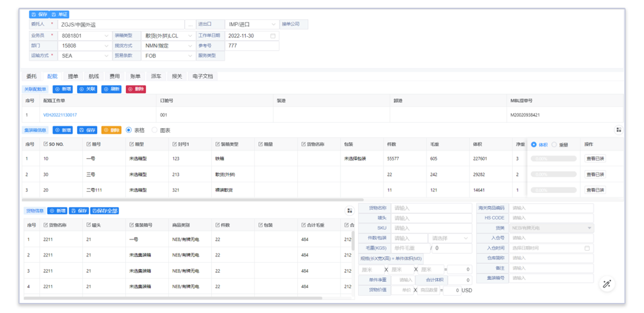The image size is (644, 313).
Task: Click edit icon on 箱号 column header
Action: [x=88, y=145]
